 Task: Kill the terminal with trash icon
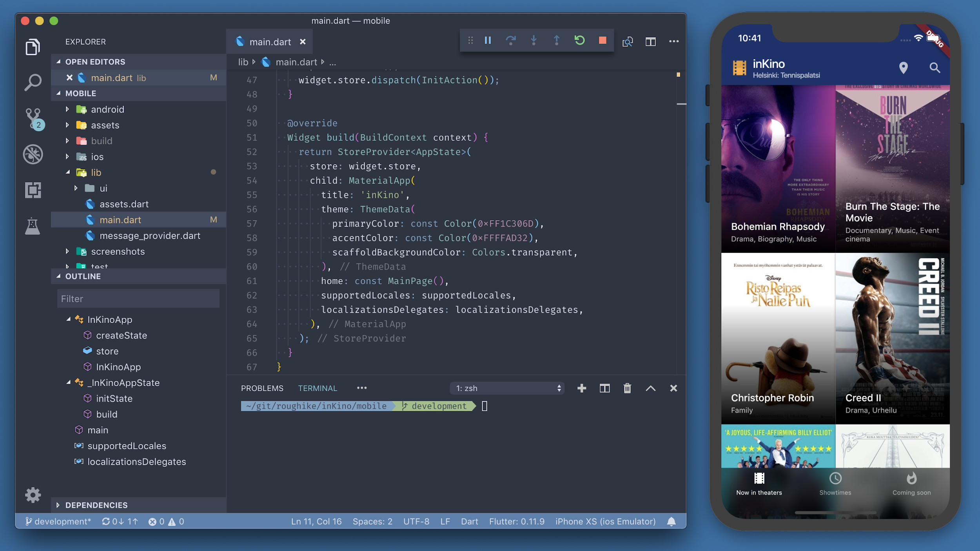627,388
